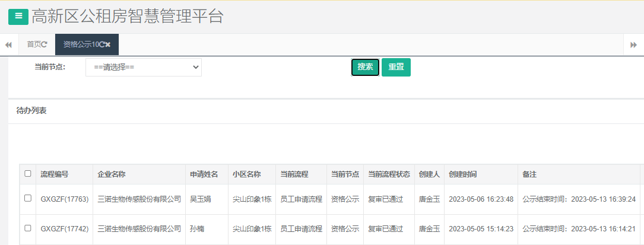
Task: Click creation time 2023-05-05 15:14:23
Action: pos(481,229)
